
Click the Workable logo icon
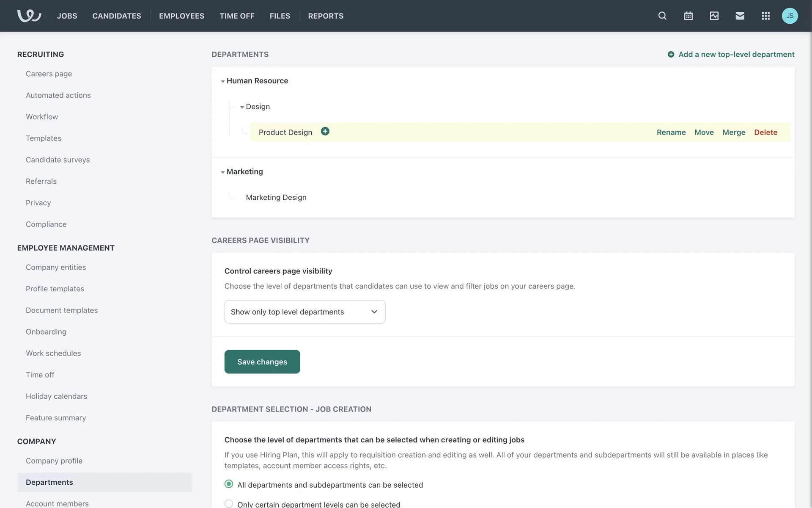29,16
